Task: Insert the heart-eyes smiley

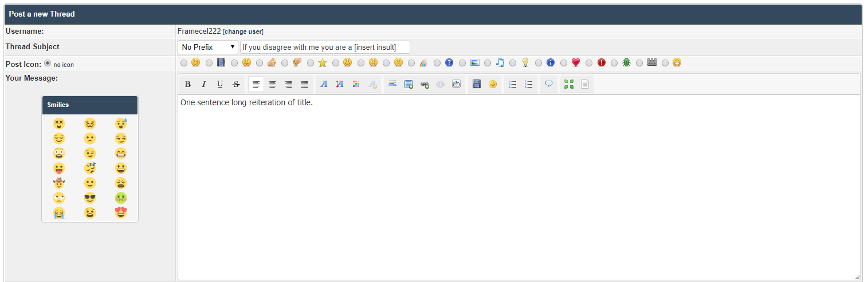Action: [x=121, y=213]
